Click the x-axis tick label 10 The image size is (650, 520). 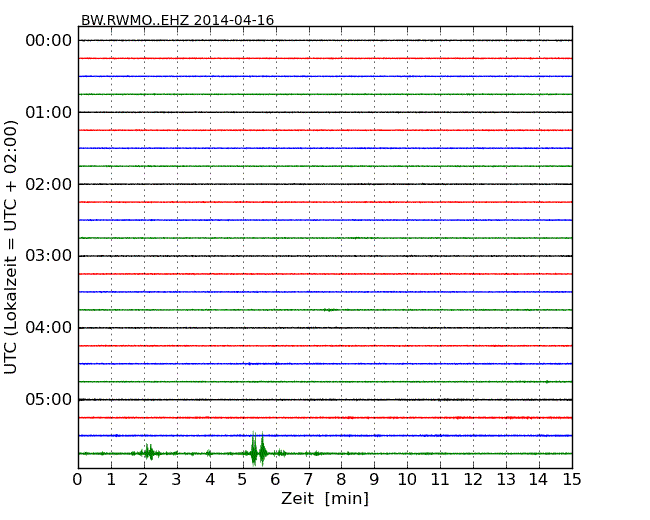click(407, 480)
